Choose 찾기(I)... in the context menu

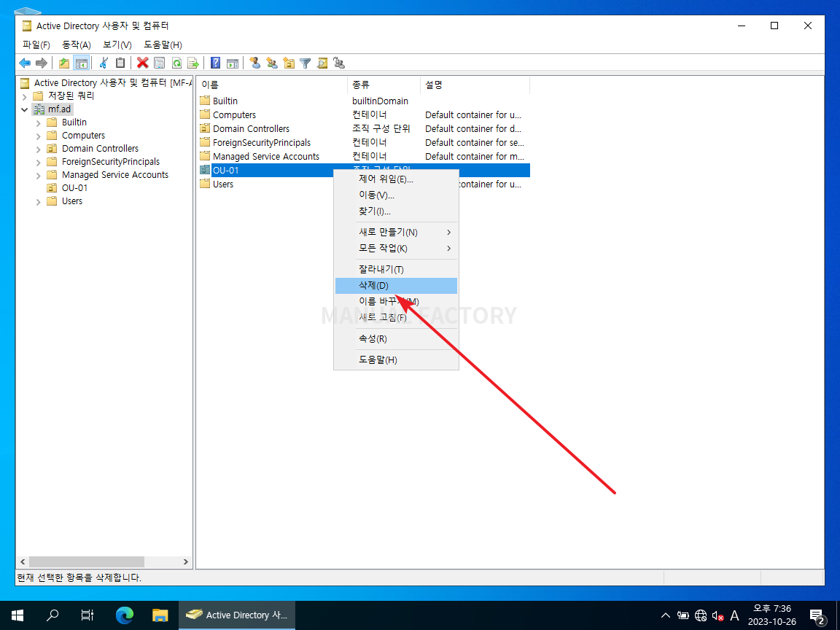tap(396, 211)
